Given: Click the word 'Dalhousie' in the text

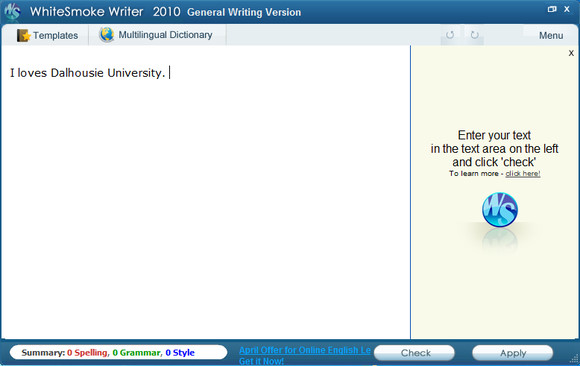Looking at the screenshot, I should 77,73.
